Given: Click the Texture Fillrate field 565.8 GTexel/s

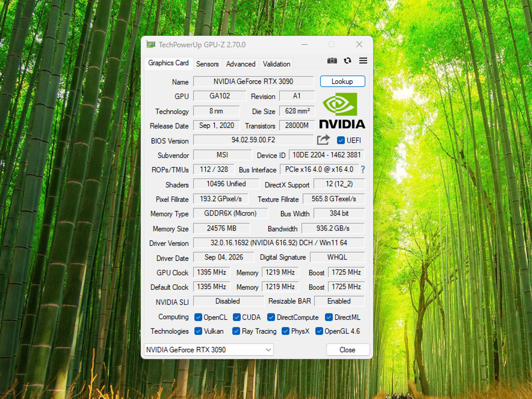Looking at the screenshot, I should tap(334, 199).
